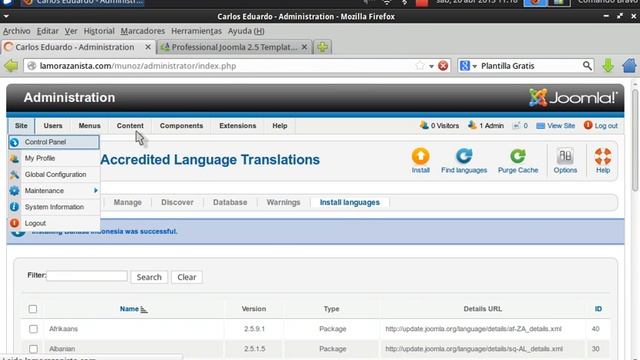Image resolution: width=640 pixels, height=360 pixels.
Task: Expand the Maintenance submenu arrow
Action: pyautogui.click(x=96, y=191)
